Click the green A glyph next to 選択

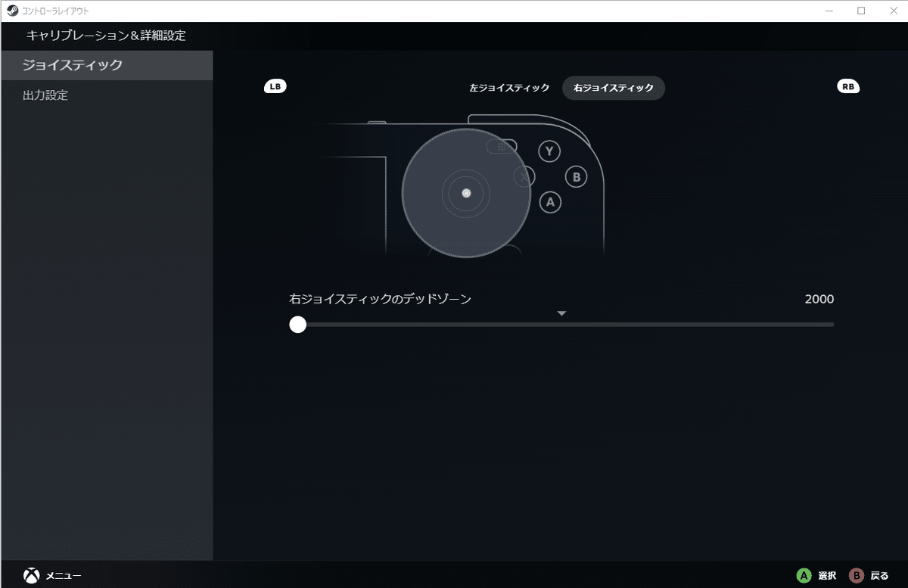(x=804, y=576)
